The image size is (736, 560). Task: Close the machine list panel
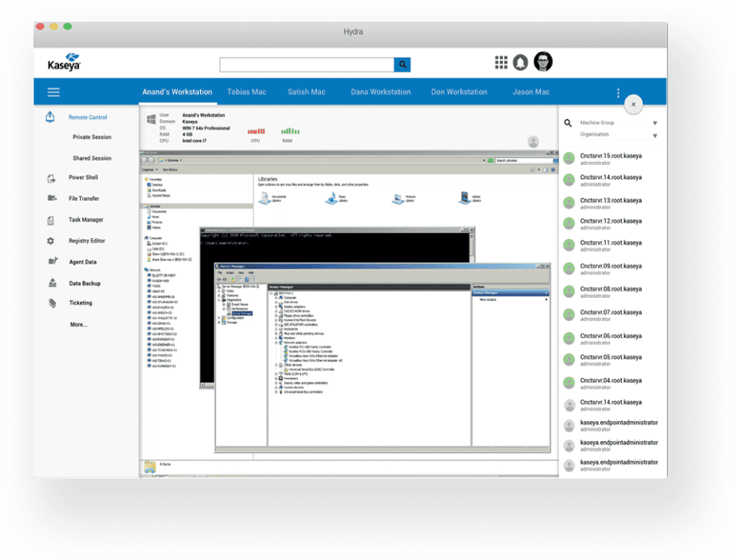(x=633, y=105)
